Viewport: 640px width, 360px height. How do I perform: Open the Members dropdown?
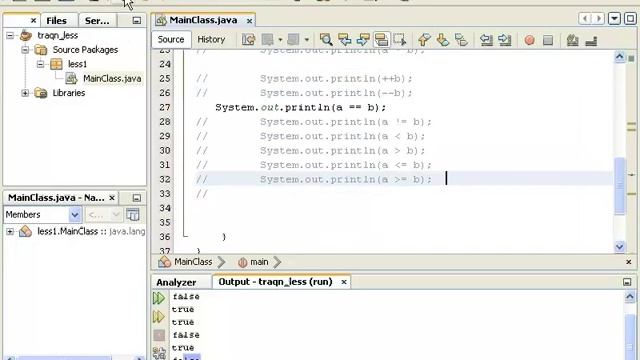click(x=75, y=214)
